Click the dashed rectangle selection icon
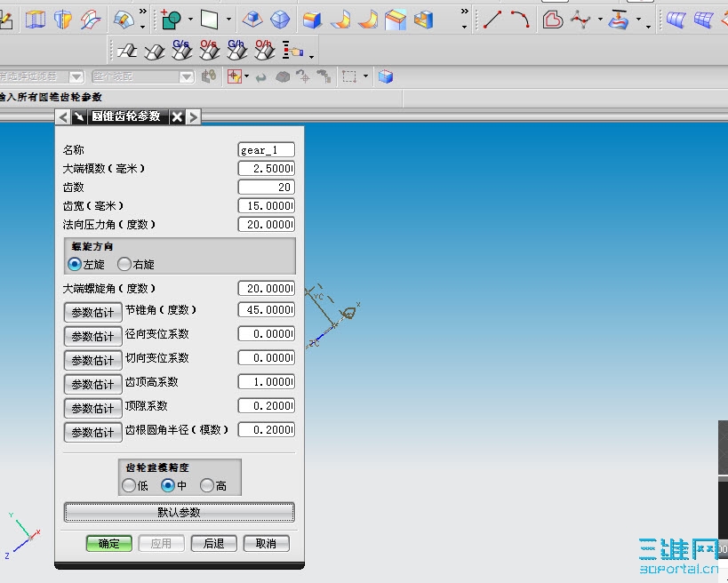Image resolution: width=728 pixels, height=583 pixels. tap(349, 76)
